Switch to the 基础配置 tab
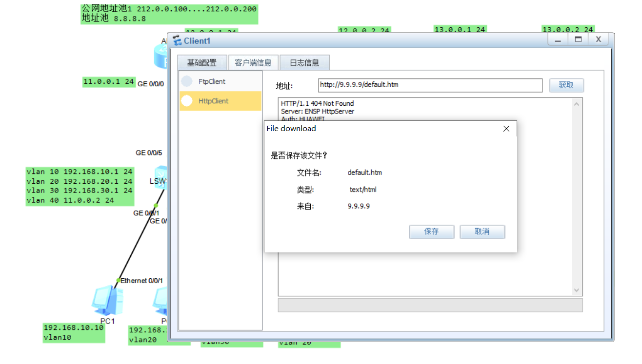Image resolution: width=642 pixels, height=364 pixels. point(201,63)
